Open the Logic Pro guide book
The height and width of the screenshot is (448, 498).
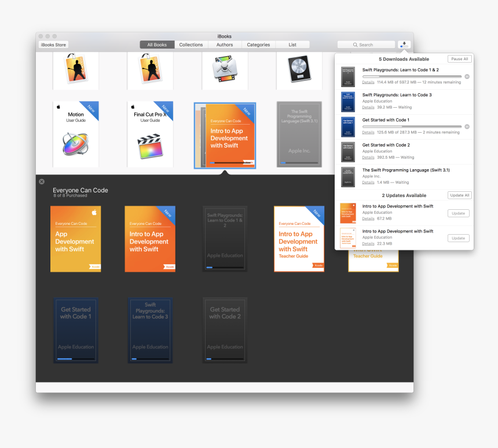(299, 71)
